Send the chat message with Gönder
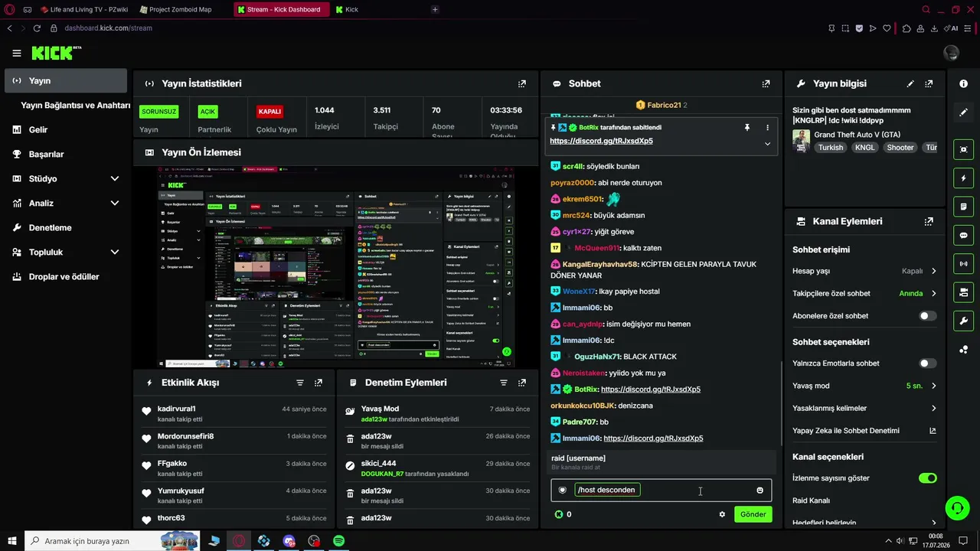 [x=753, y=514]
